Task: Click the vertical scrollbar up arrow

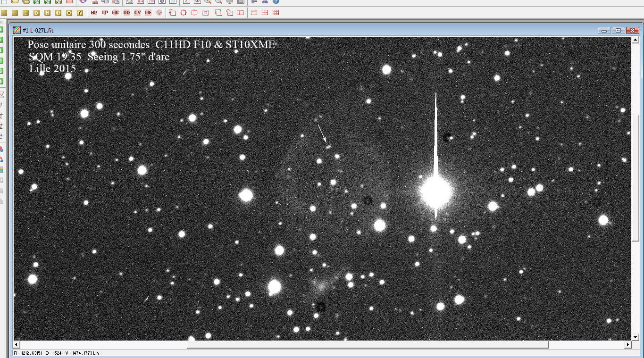Action: [x=635, y=41]
